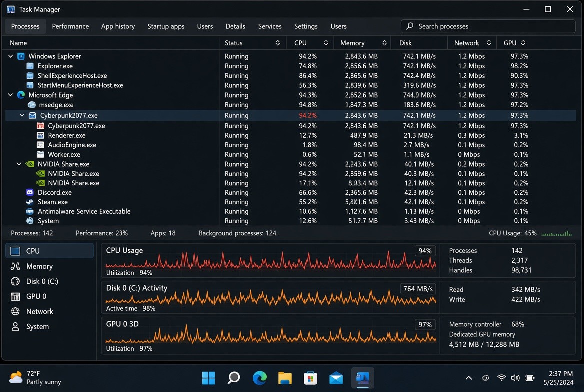
Task: Click the Renderer.exe process icon
Action: coord(40,135)
